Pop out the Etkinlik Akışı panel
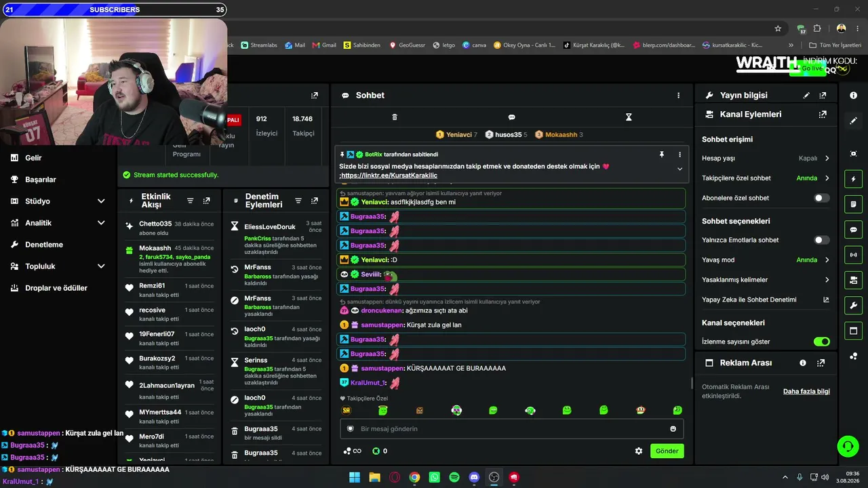 pos(206,201)
